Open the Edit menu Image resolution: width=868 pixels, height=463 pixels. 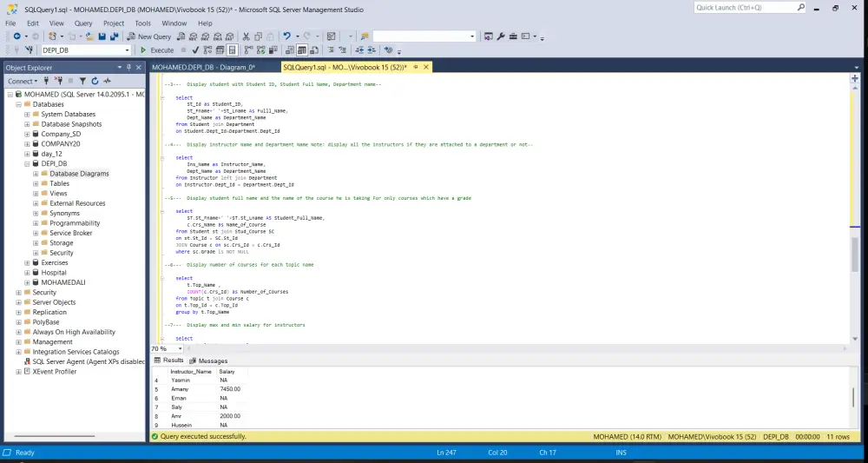click(33, 23)
